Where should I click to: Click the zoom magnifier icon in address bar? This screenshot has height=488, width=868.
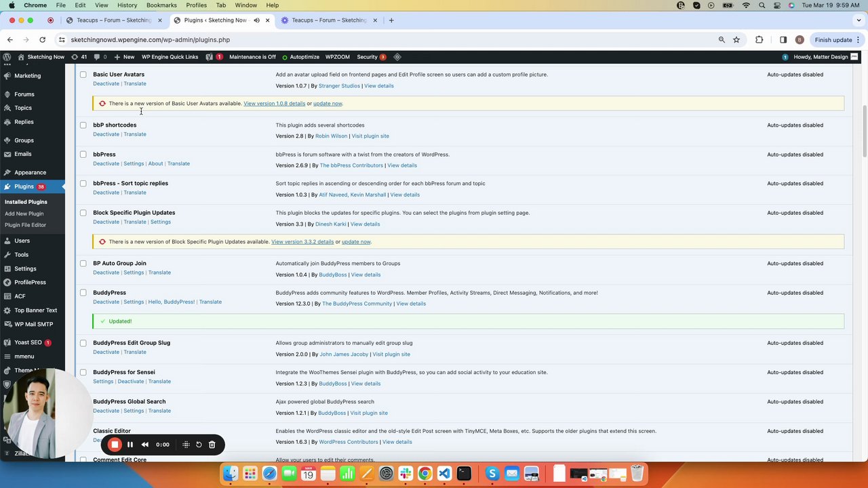[x=722, y=40]
